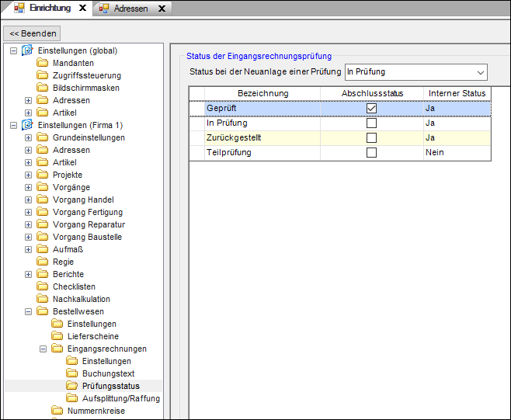Expand the global Artikel node
This screenshot has width=511, height=420.
pos(29,113)
